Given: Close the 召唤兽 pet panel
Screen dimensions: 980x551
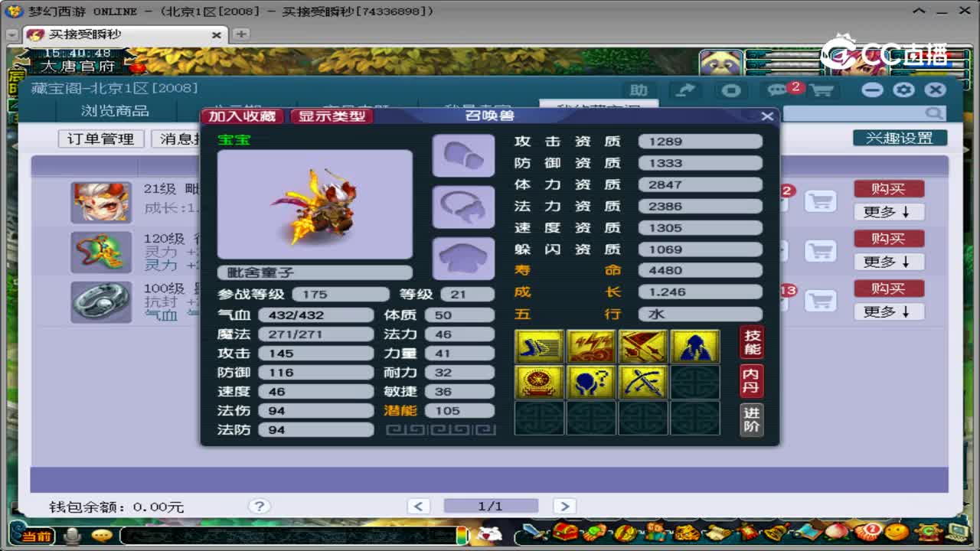Looking at the screenshot, I should [767, 116].
